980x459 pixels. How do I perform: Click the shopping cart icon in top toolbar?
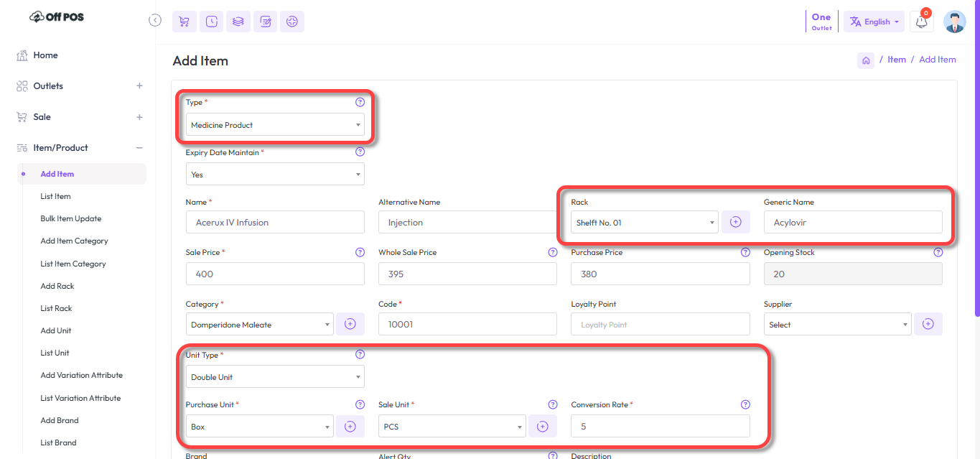click(184, 22)
